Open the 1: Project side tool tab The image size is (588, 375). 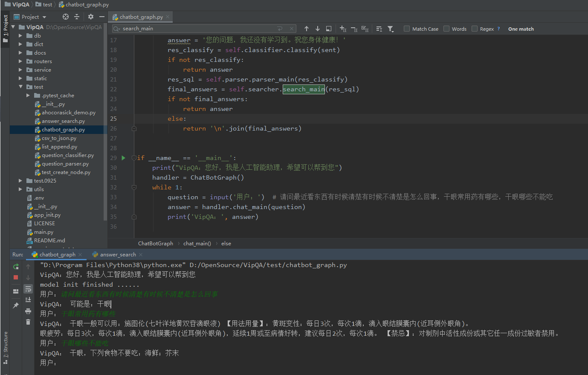pyautogui.click(x=5, y=29)
